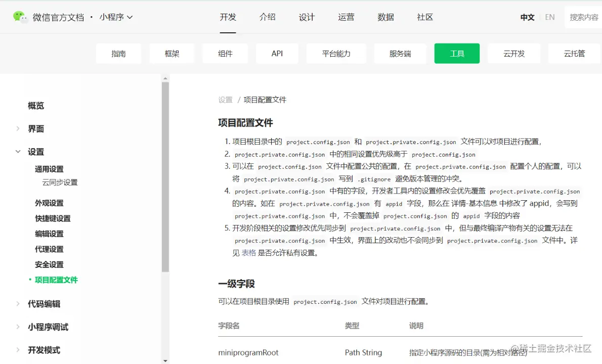Screen dimensions: 602x364
Task: Open the 框架 tab
Action: [171, 53]
